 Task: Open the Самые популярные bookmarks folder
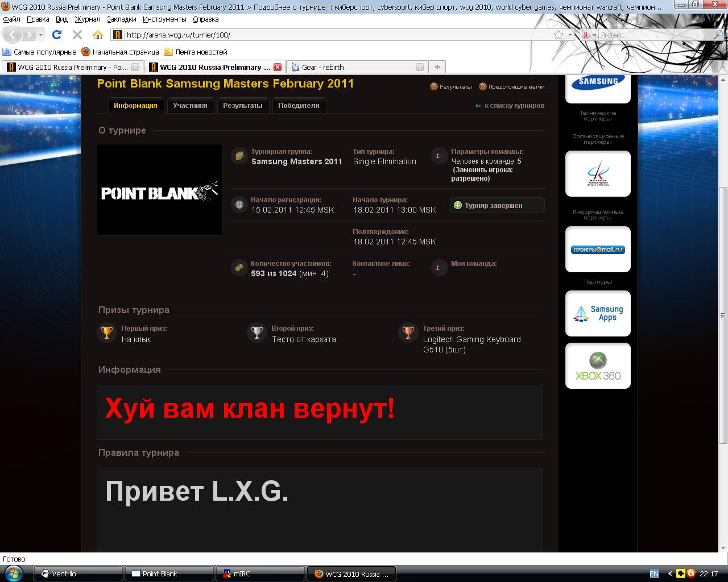(39, 52)
